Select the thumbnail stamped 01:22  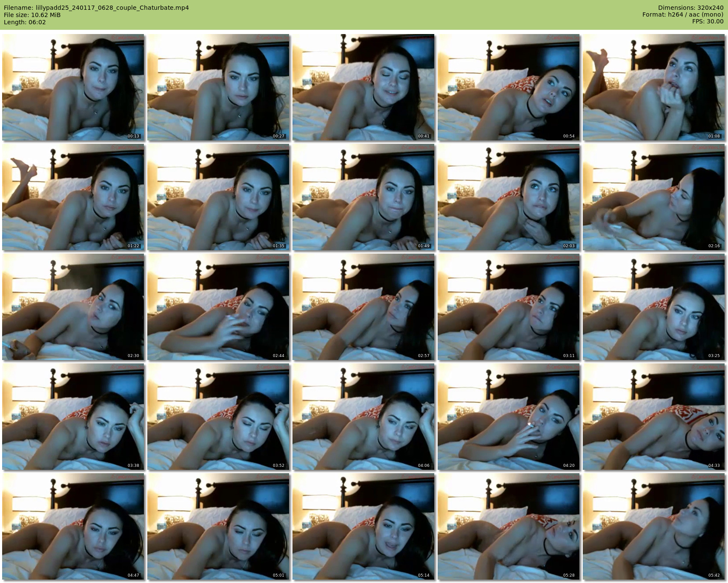[73, 197]
